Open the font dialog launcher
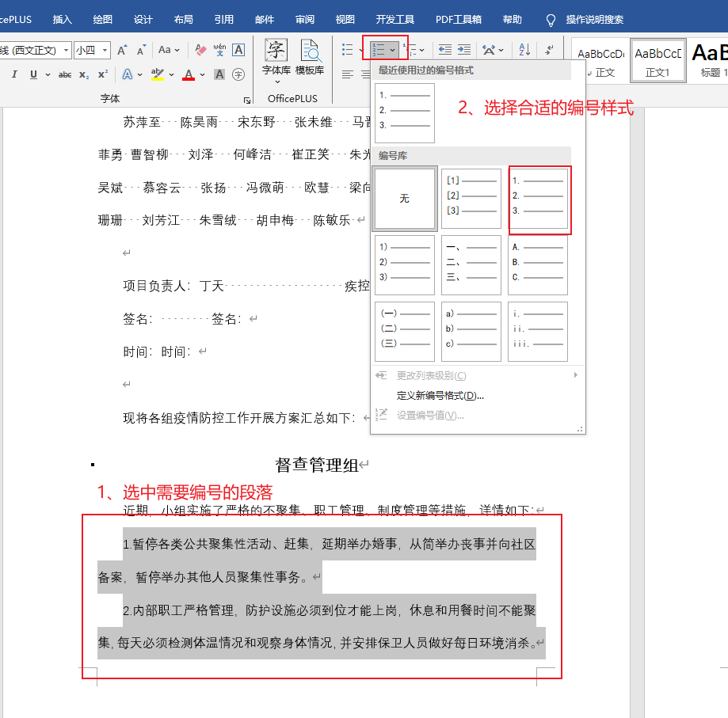The width and height of the screenshot is (728, 718). (247, 101)
